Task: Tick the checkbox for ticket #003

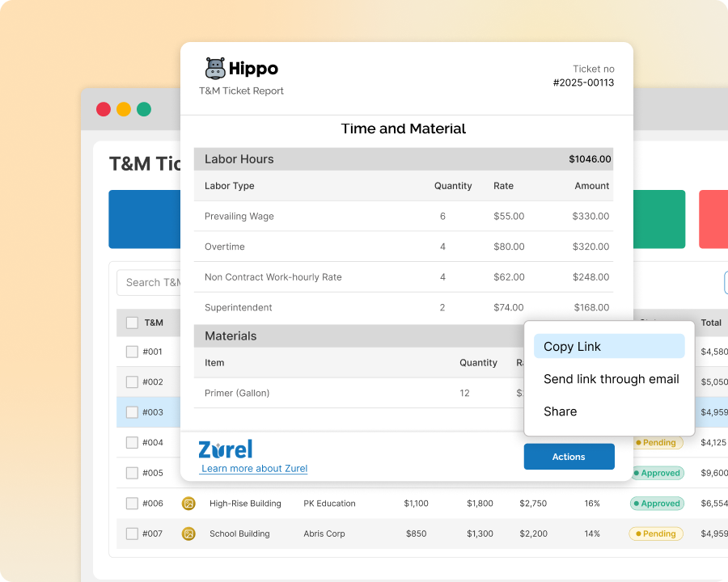Action: pyautogui.click(x=133, y=412)
